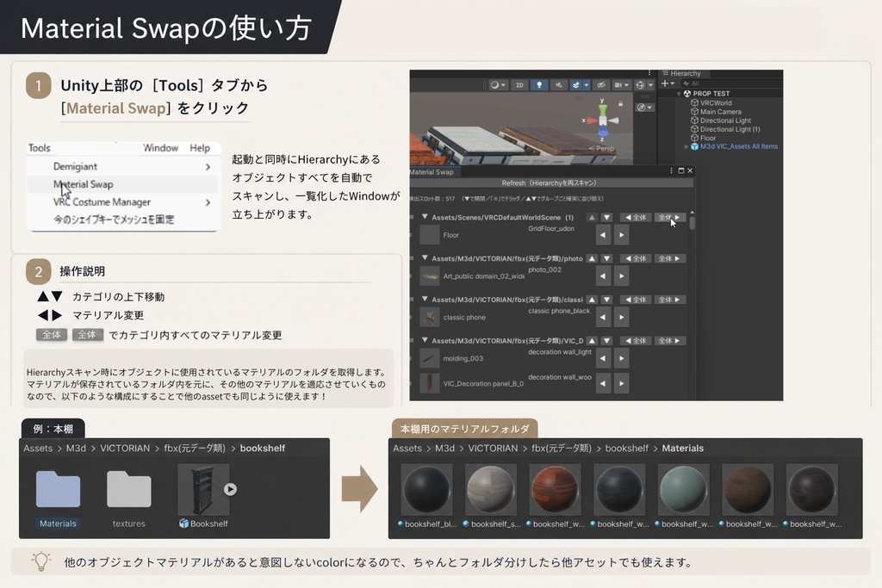Click ◀全体 for the VIC_D group
The width and height of the screenshot is (882, 588).
point(637,341)
